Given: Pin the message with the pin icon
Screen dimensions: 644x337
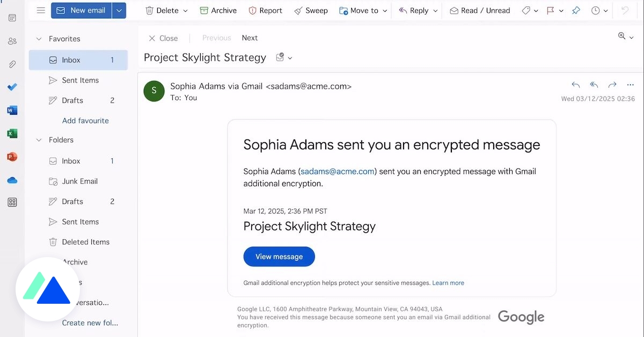Looking at the screenshot, I should (576, 11).
